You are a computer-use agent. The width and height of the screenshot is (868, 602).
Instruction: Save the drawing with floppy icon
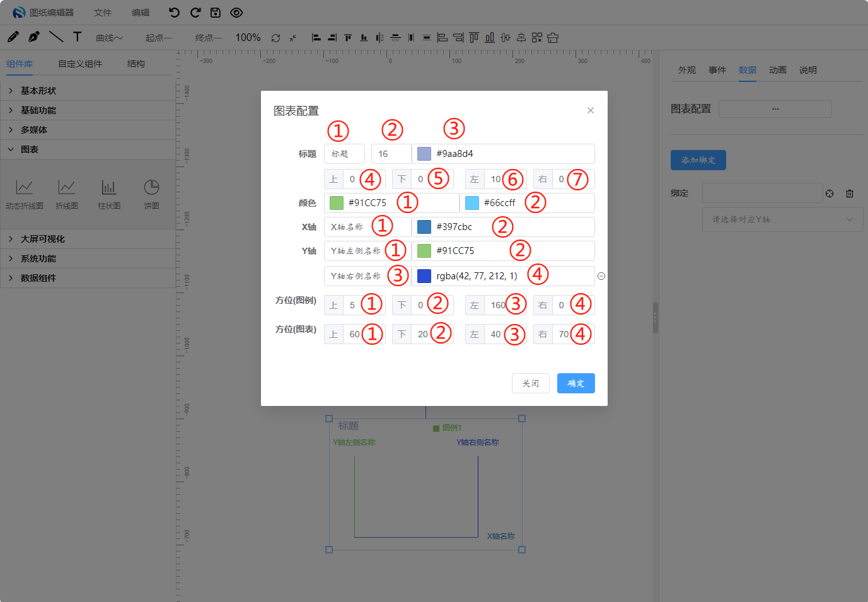[x=216, y=13]
